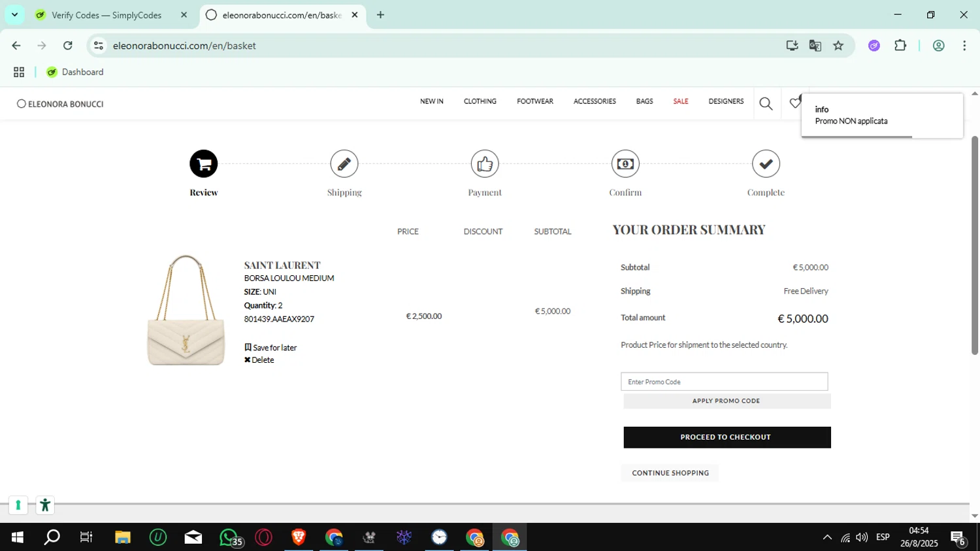Click the purple extension icon in toolbar
This screenshot has height=551, width=980.
click(874, 46)
